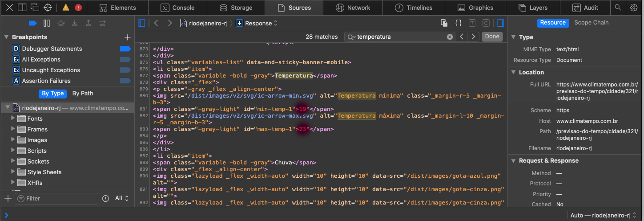644x221 pixels.
Task: Focus the Filter input field
Action: point(56,198)
